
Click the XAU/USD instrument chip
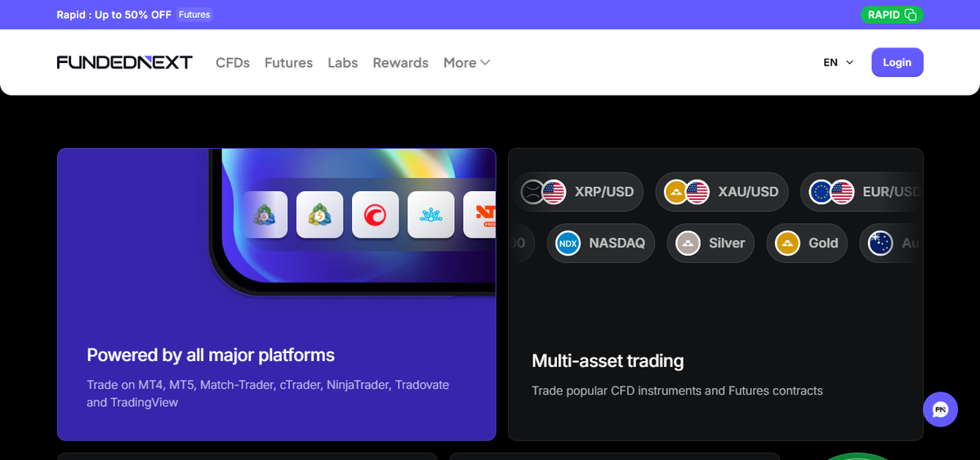722,193
